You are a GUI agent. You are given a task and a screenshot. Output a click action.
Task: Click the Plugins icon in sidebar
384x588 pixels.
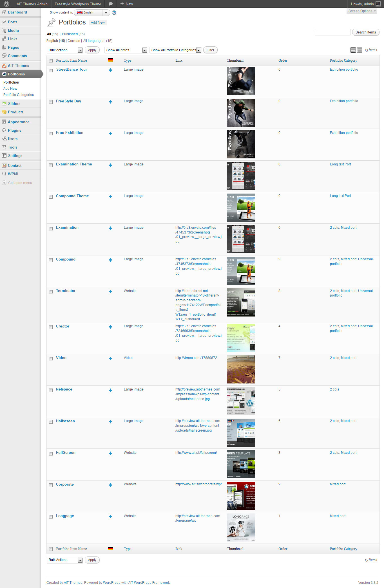click(4, 130)
